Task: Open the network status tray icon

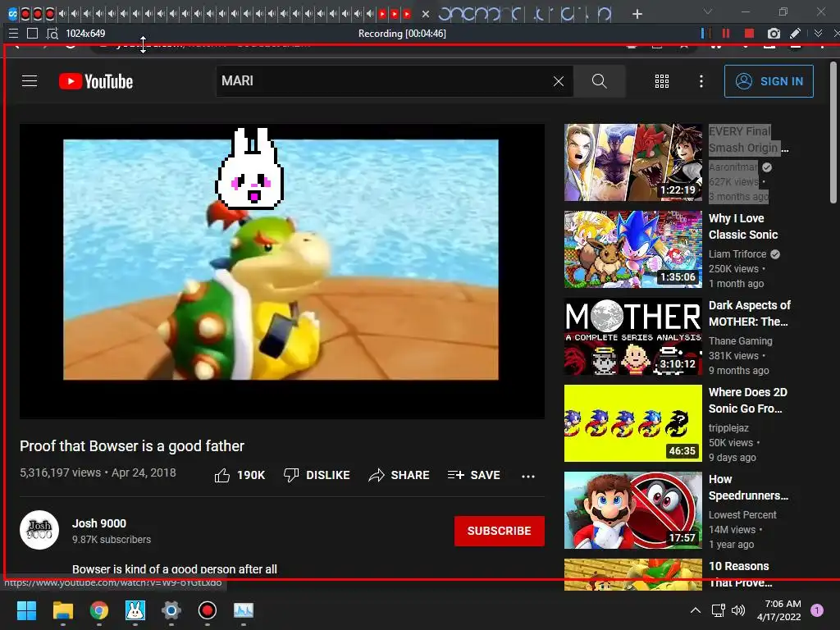Action: 718,610
